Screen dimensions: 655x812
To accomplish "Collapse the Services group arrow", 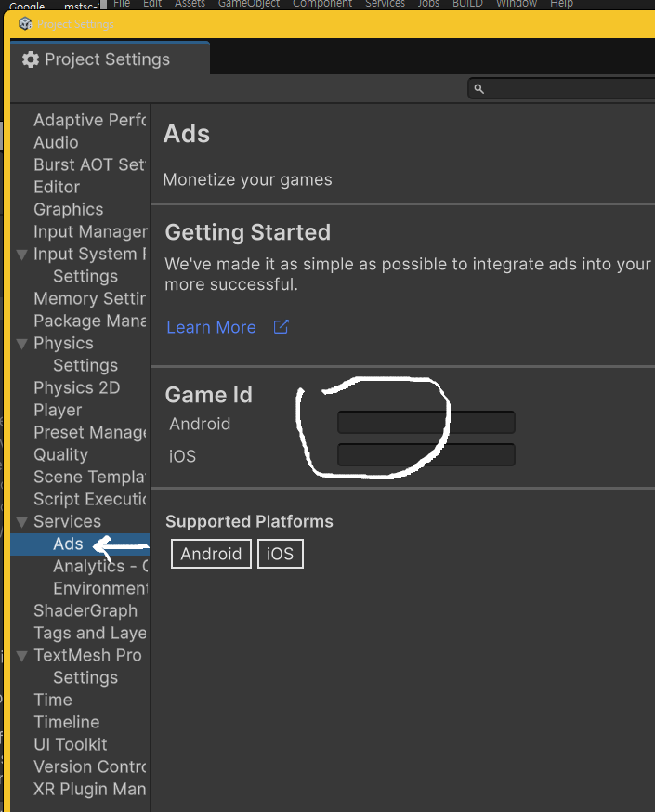I will [x=21, y=521].
